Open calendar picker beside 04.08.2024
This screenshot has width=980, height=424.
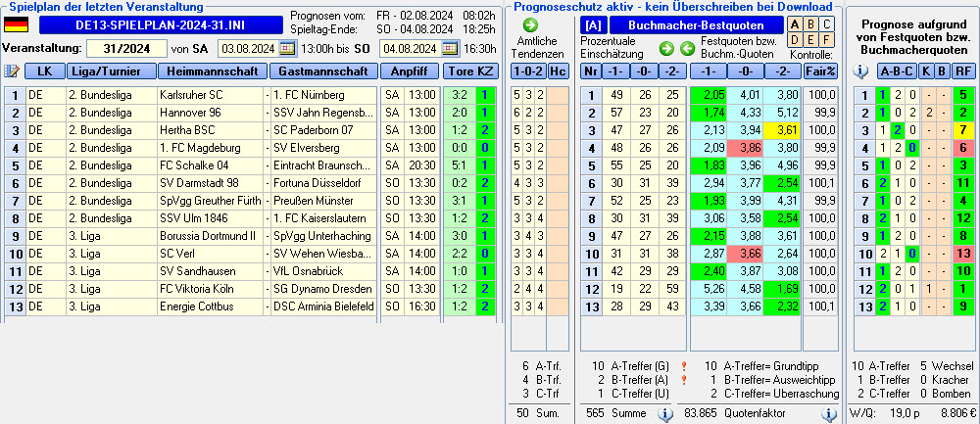pyautogui.click(x=451, y=49)
